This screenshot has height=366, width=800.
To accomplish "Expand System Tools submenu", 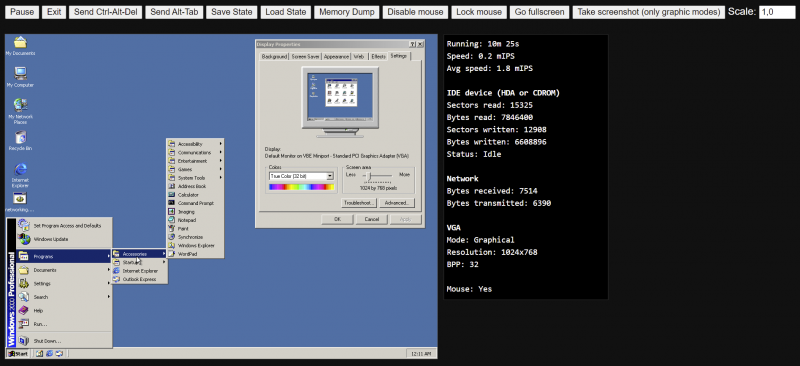I will [x=195, y=178].
